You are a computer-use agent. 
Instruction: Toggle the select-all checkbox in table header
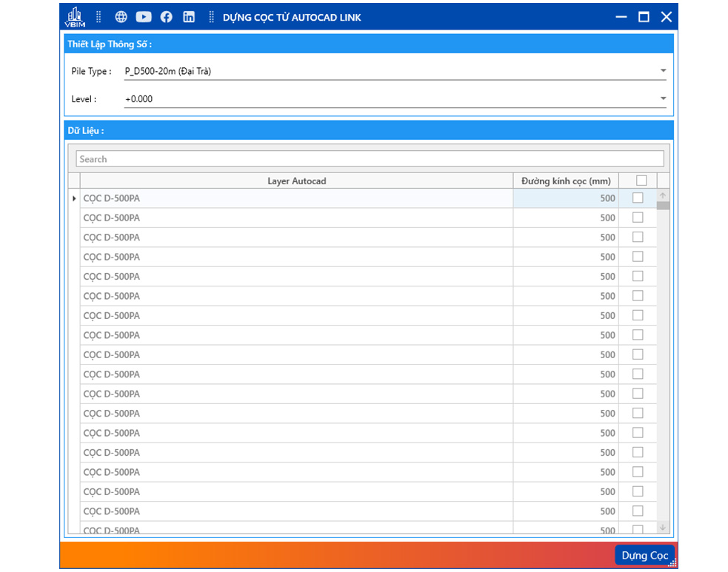pyautogui.click(x=641, y=181)
